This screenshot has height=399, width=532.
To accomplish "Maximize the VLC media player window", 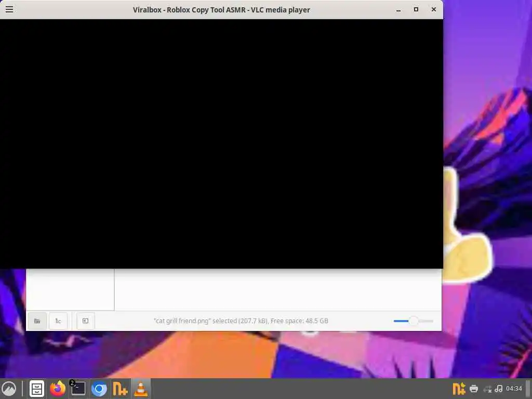I will [x=416, y=9].
